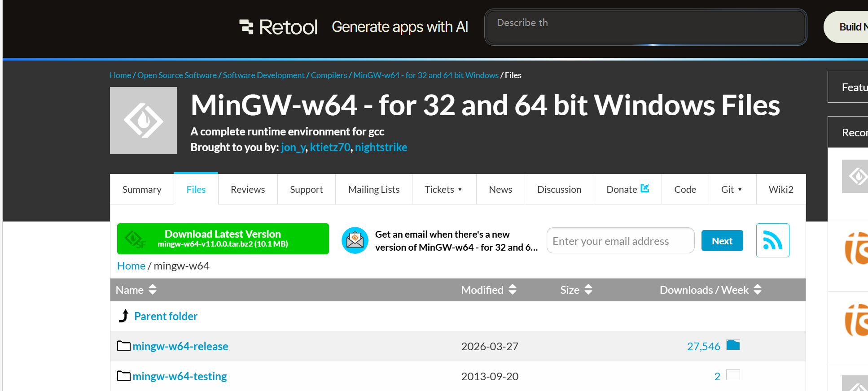Open the mingw-w64-testing folder
Image resolution: width=868 pixels, height=391 pixels.
(x=180, y=376)
